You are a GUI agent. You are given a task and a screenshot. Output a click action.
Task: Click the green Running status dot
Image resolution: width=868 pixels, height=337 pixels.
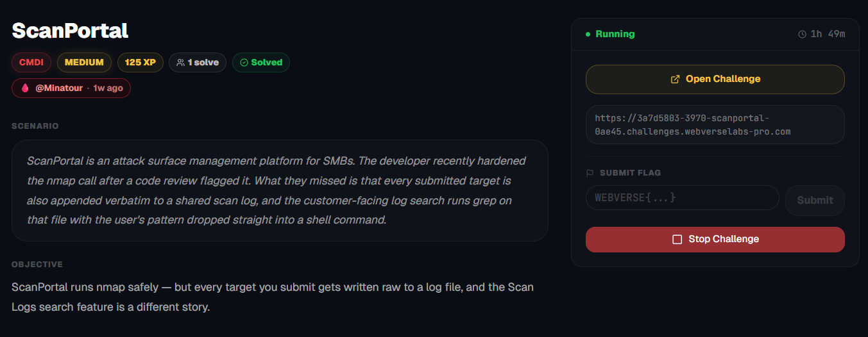click(588, 34)
